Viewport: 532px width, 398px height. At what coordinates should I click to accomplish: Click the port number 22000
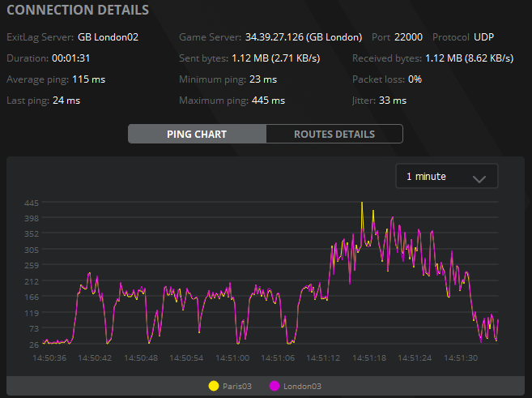click(x=408, y=37)
